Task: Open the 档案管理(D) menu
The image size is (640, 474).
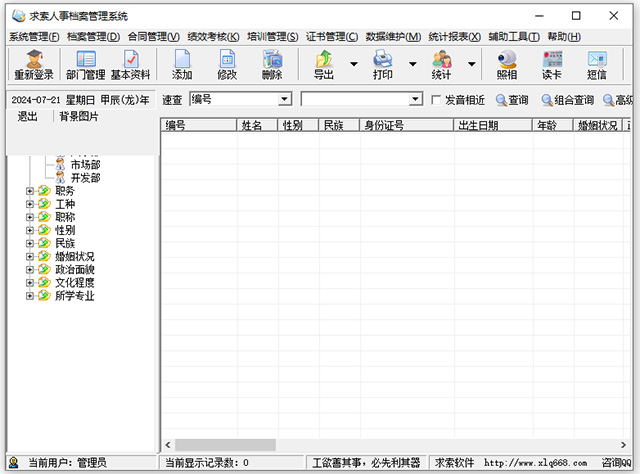Action: [93, 37]
